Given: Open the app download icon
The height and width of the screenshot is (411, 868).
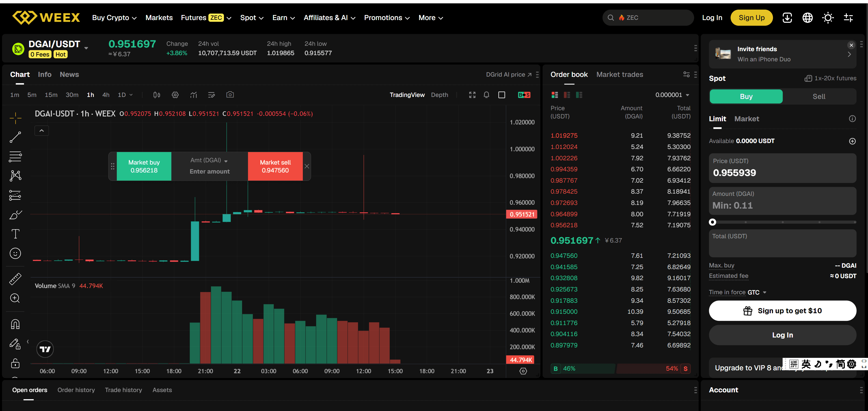Looking at the screenshot, I should tap(787, 18).
